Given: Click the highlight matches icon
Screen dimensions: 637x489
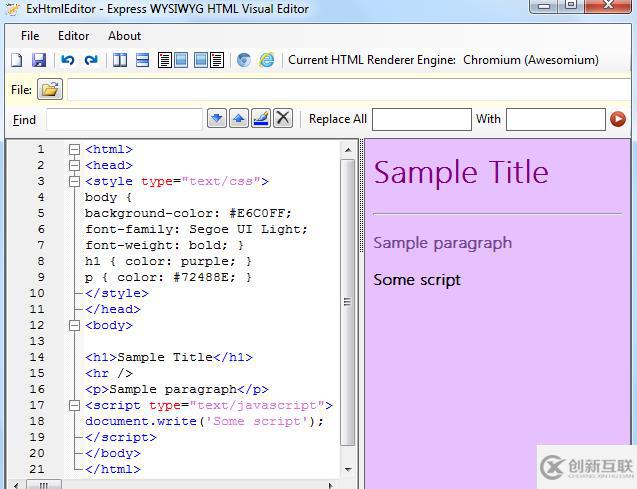Looking at the screenshot, I should pos(261,119).
